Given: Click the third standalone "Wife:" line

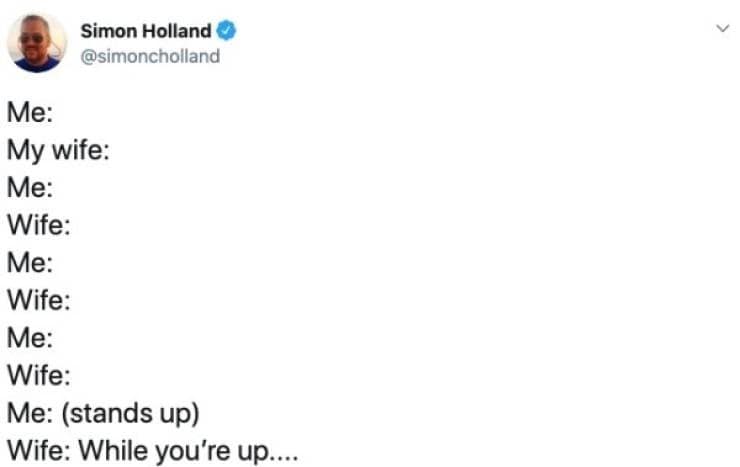Looking at the screenshot, I should [x=39, y=375].
